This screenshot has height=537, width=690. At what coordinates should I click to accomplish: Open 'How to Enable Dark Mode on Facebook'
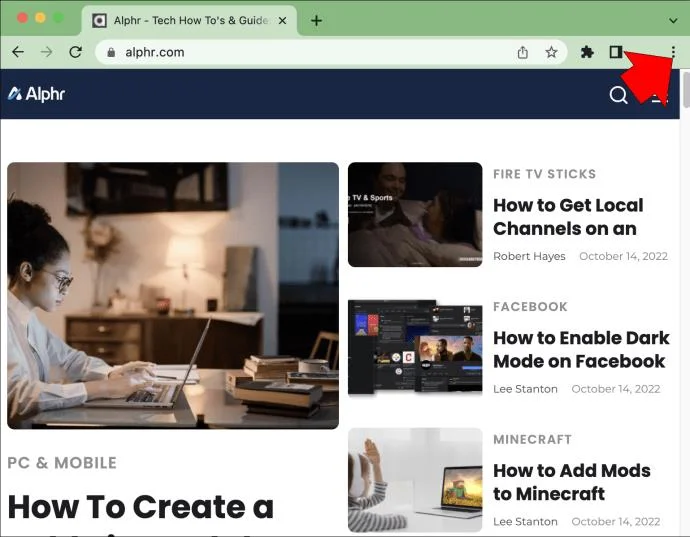click(580, 349)
